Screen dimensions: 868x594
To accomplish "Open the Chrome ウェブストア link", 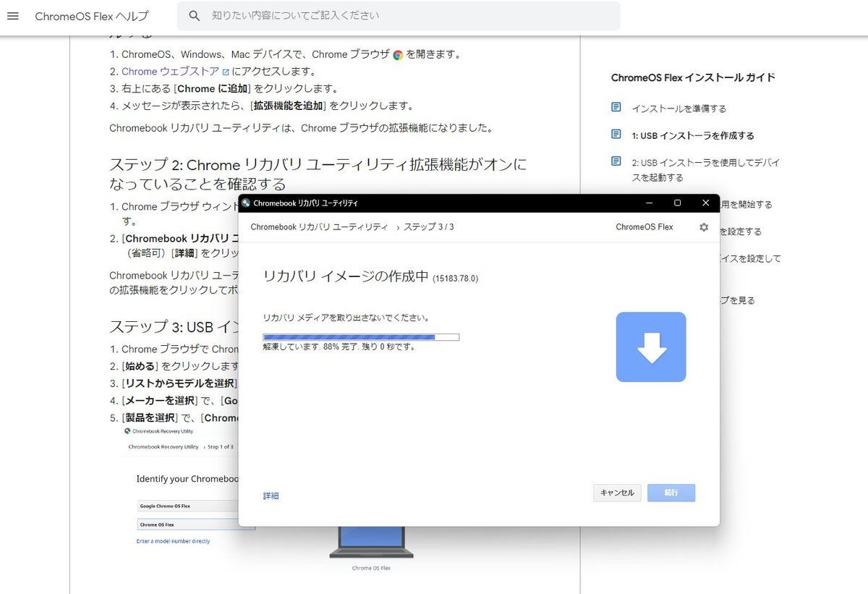I will click(x=175, y=72).
